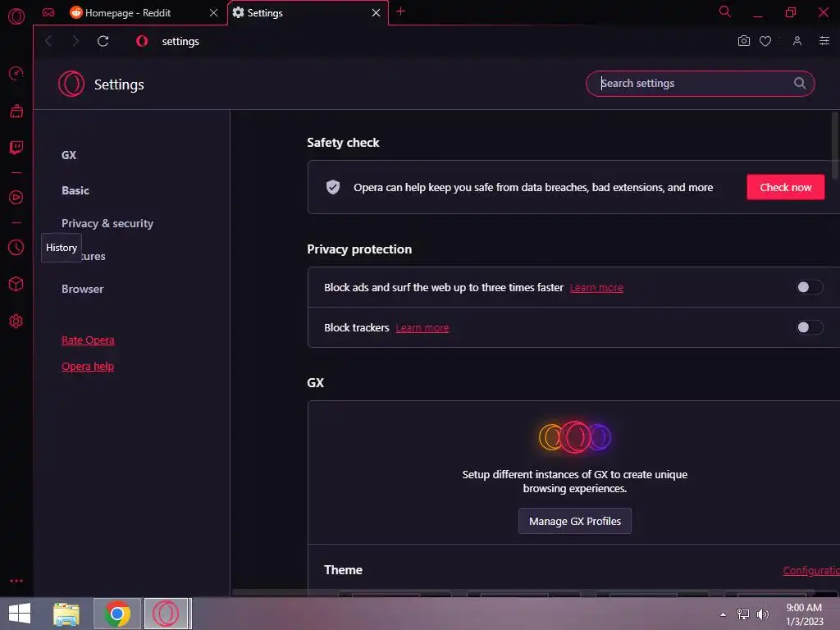Open Google Chrome from taskbar
The height and width of the screenshot is (630, 840).
[x=117, y=614]
